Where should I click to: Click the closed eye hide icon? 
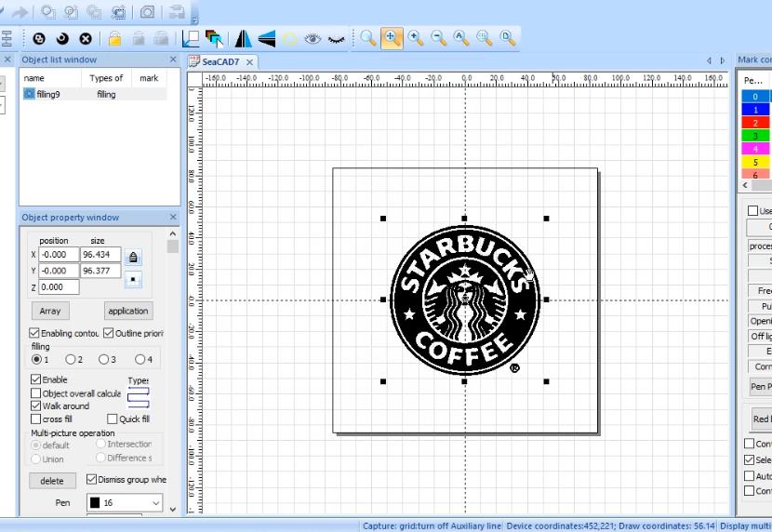pos(337,38)
